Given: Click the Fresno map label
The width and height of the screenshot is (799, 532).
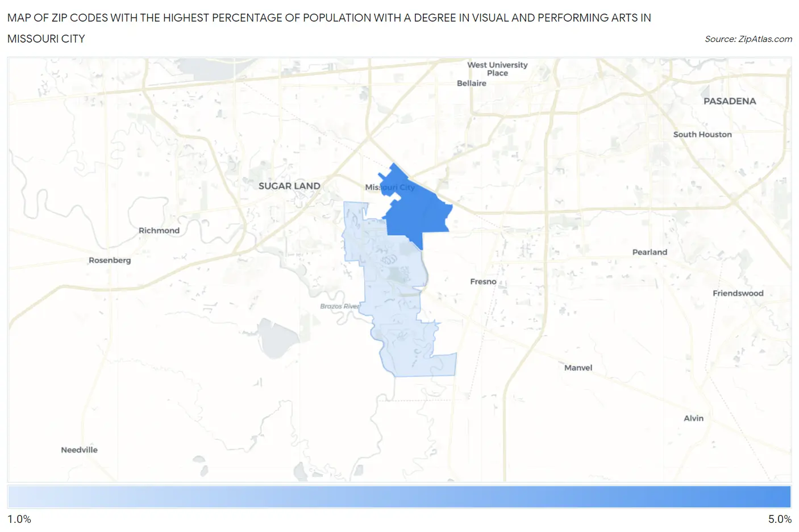Looking at the screenshot, I should click(483, 282).
